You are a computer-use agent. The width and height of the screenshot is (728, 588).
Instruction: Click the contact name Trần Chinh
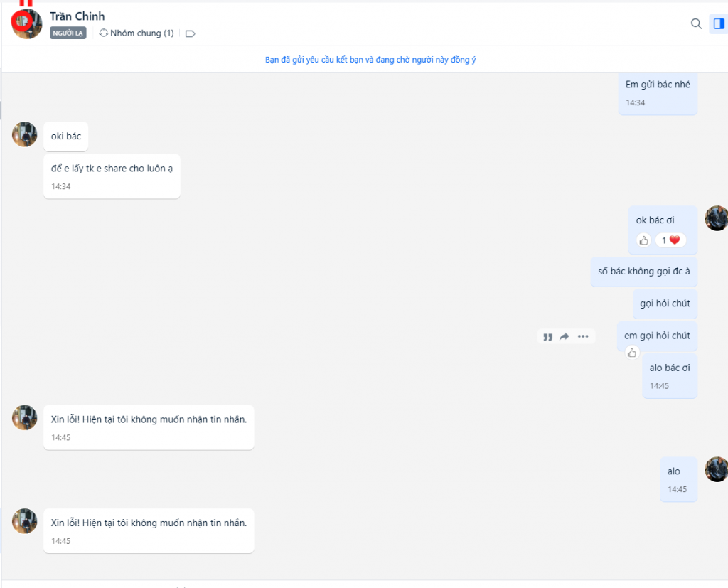point(77,16)
